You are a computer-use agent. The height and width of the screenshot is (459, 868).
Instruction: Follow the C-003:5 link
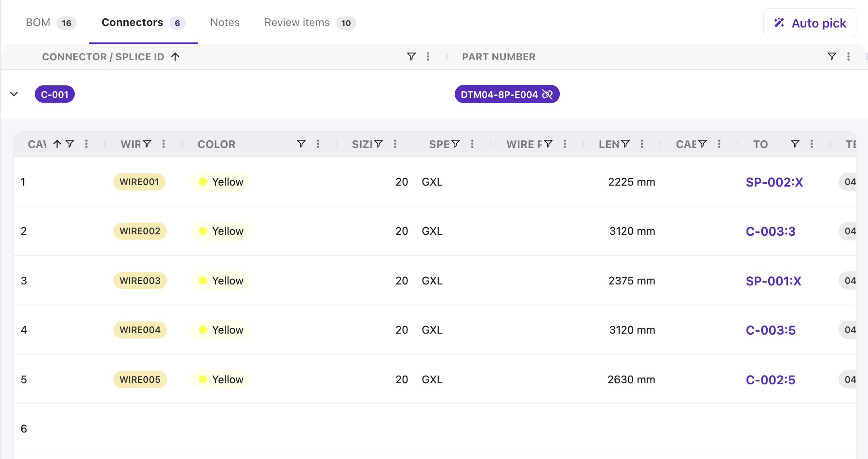coord(771,330)
